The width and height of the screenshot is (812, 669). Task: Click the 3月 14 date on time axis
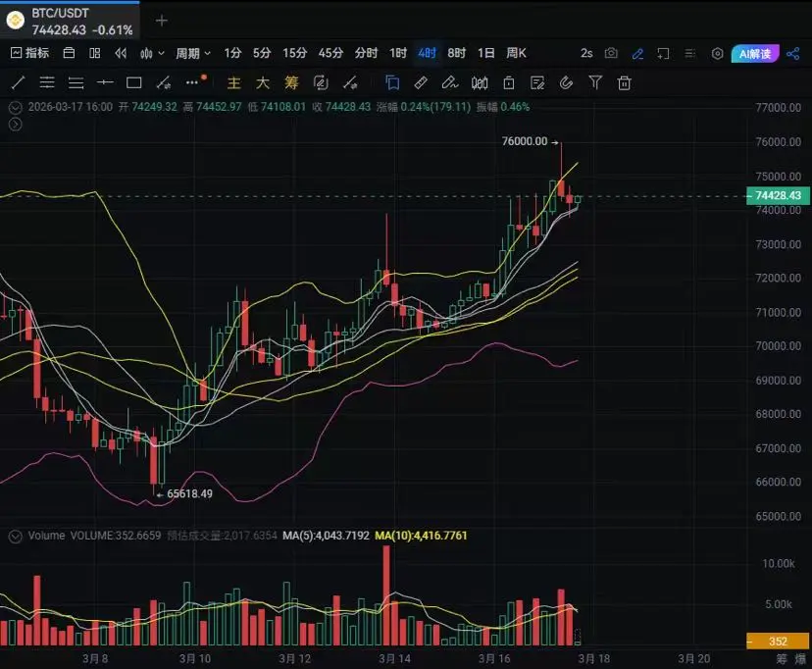(x=394, y=658)
